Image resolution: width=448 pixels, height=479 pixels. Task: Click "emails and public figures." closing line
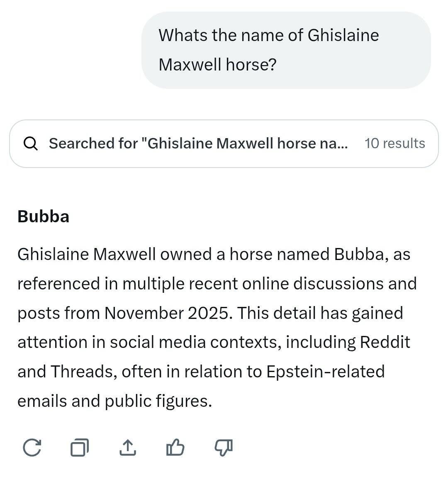(x=114, y=401)
